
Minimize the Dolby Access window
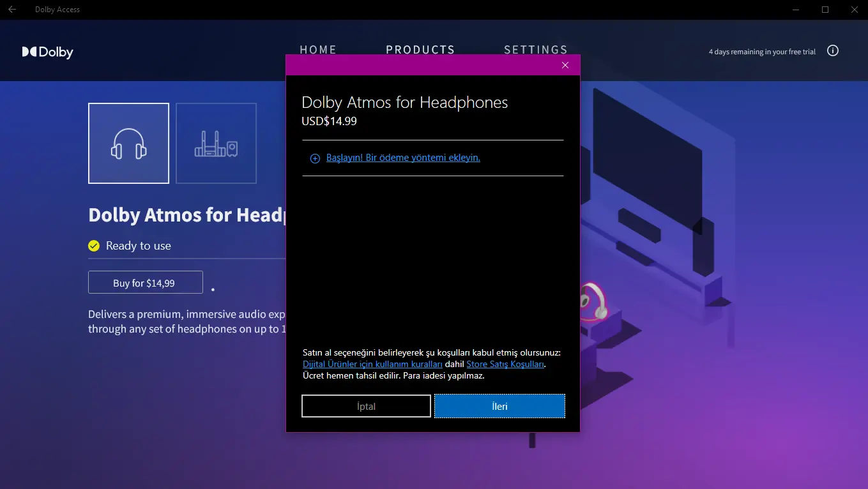point(796,10)
